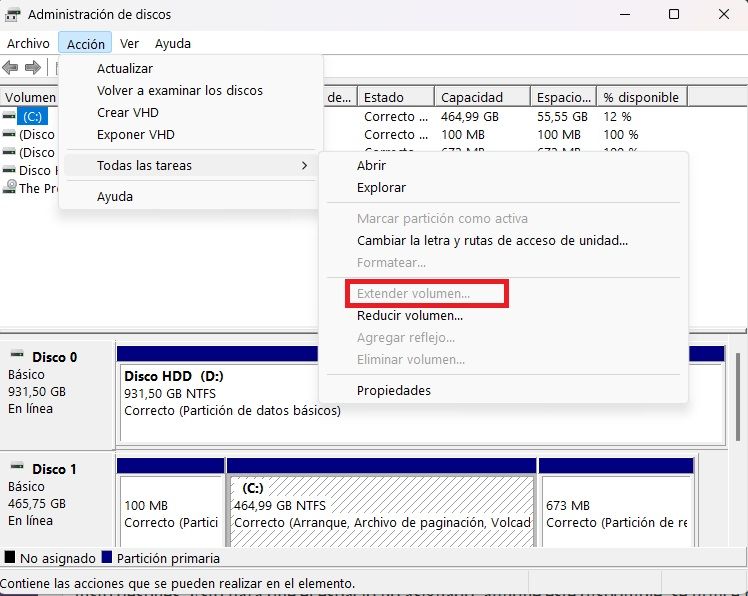Select the (C:) 464,99 GB NTFS partition block
This screenshot has height=596, width=748.
[382, 511]
